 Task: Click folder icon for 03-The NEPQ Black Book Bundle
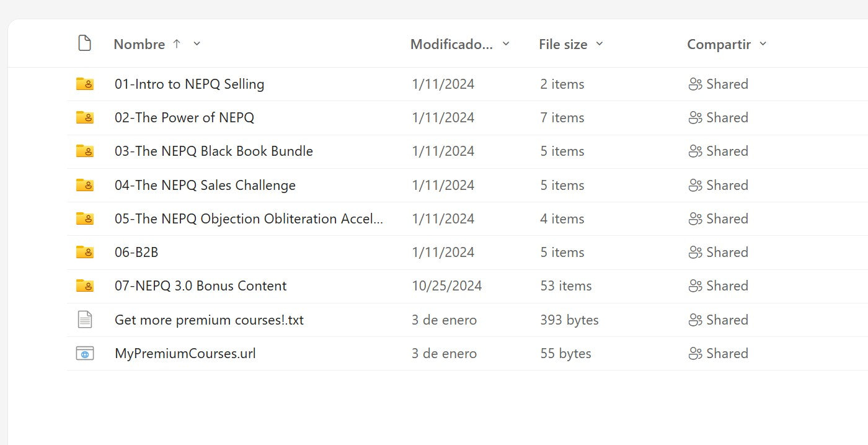(x=85, y=151)
